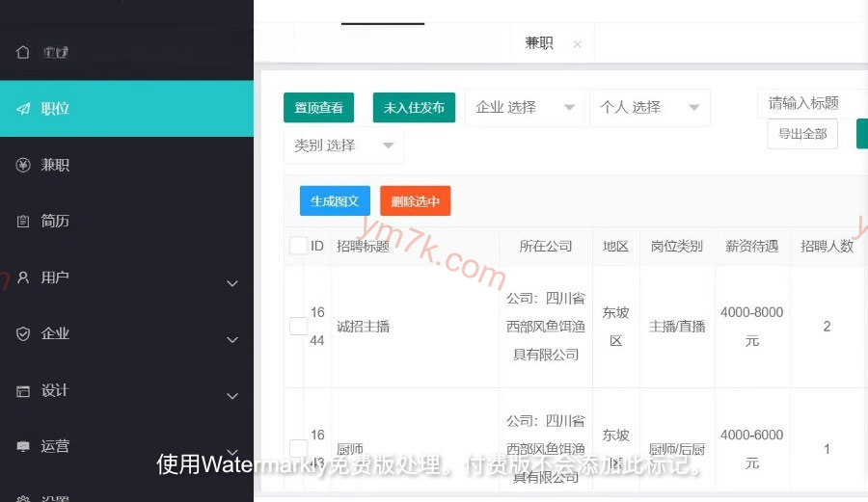Open the 企业 选择 dropdown
Image resolution: width=868 pixels, height=502 pixels.
(525, 108)
